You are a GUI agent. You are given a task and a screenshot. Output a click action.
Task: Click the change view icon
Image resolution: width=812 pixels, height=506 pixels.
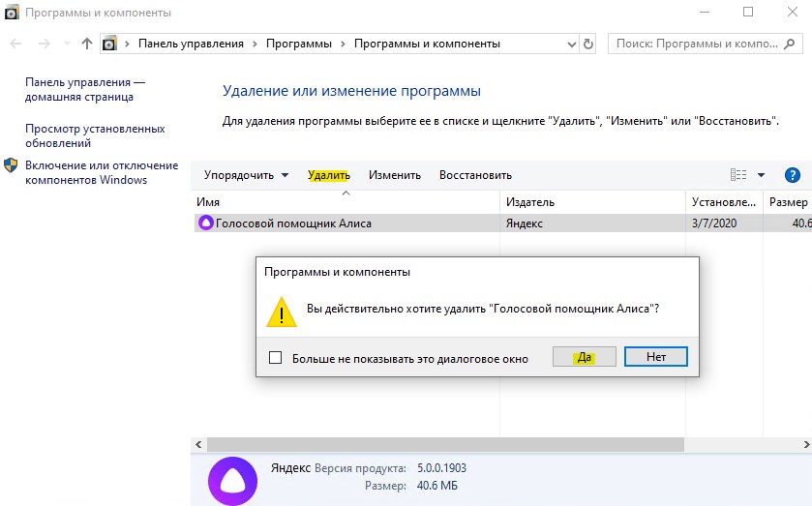tap(738, 175)
